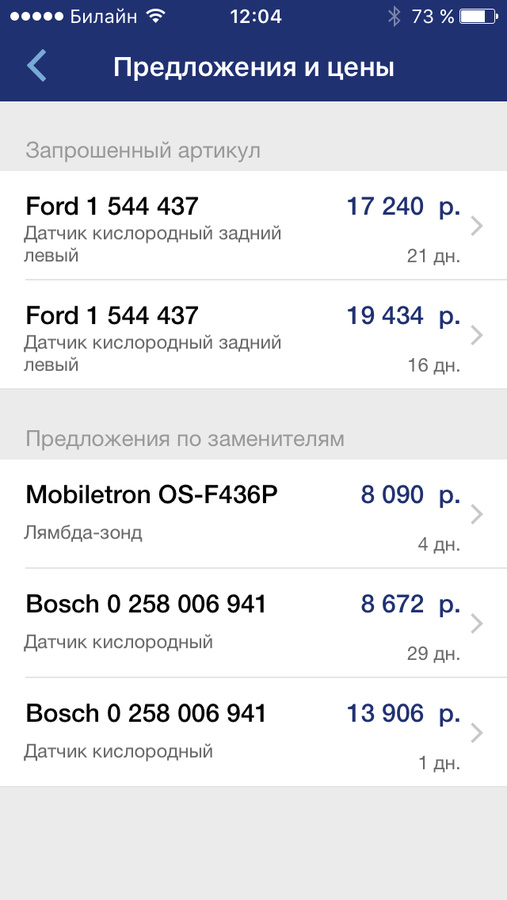Tap the 8 090 р. price
This screenshot has height=900, width=507.
point(411,494)
